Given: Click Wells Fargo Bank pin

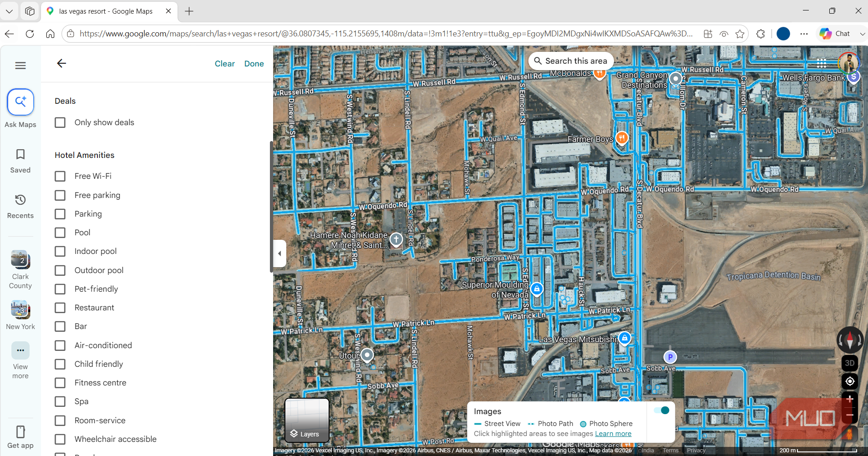Looking at the screenshot, I should [x=854, y=77].
